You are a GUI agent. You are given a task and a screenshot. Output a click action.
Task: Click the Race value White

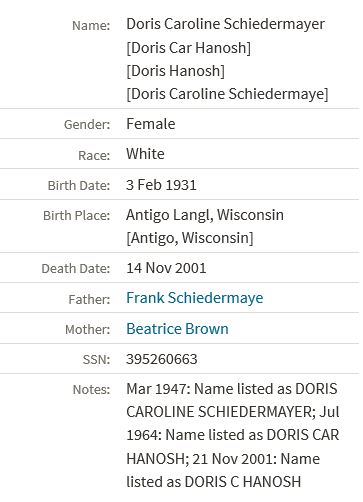coord(145,154)
